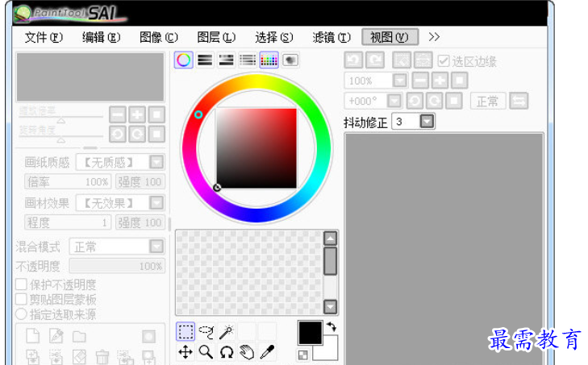The height and width of the screenshot is (365, 588).
Task: Select the zoom magnifier tool
Action: point(206,352)
